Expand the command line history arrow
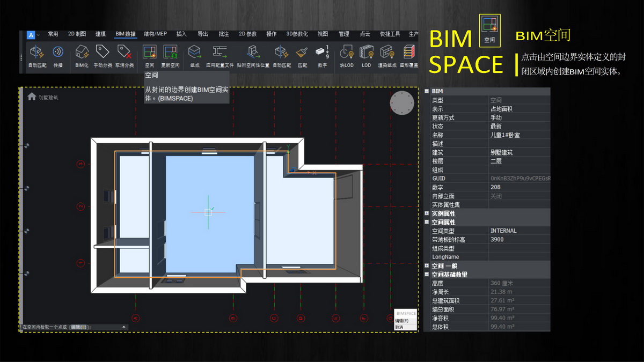The height and width of the screenshot is (362, 644). click(x=125, y=327)
